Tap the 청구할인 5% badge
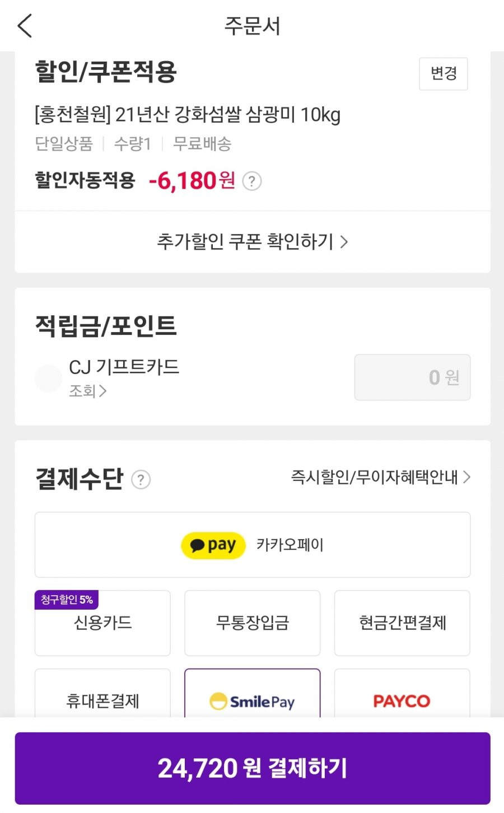504x813 pixels. (x=67, y=600)
